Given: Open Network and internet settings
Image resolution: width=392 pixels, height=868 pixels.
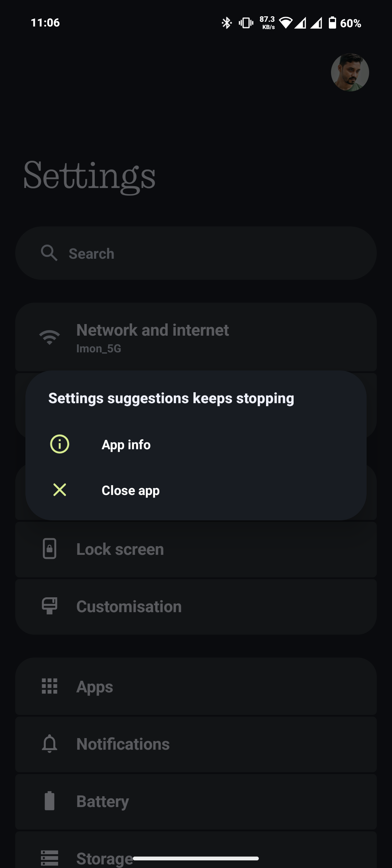Looking at the screenshot, I should click(x=152, y=330).
